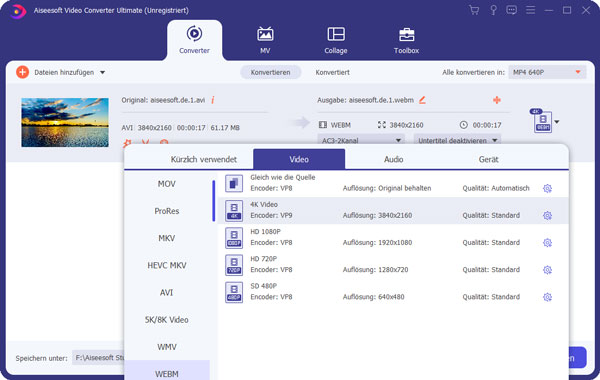The width and height of the screenshot is (600, 380).
Task: Click the orange plus icon beside output
Action: (x=497, y=100)
